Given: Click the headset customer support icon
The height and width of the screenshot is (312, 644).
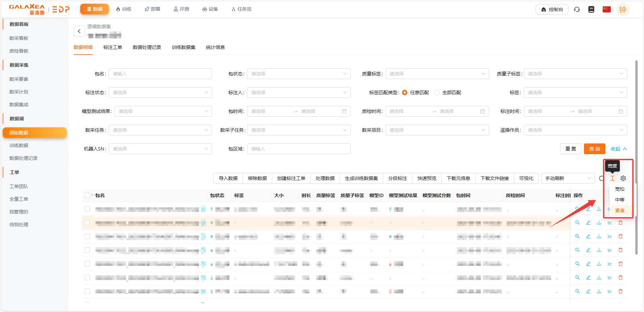Looking at the screenshot, I should pyautogui.click(x=577, y=9).
